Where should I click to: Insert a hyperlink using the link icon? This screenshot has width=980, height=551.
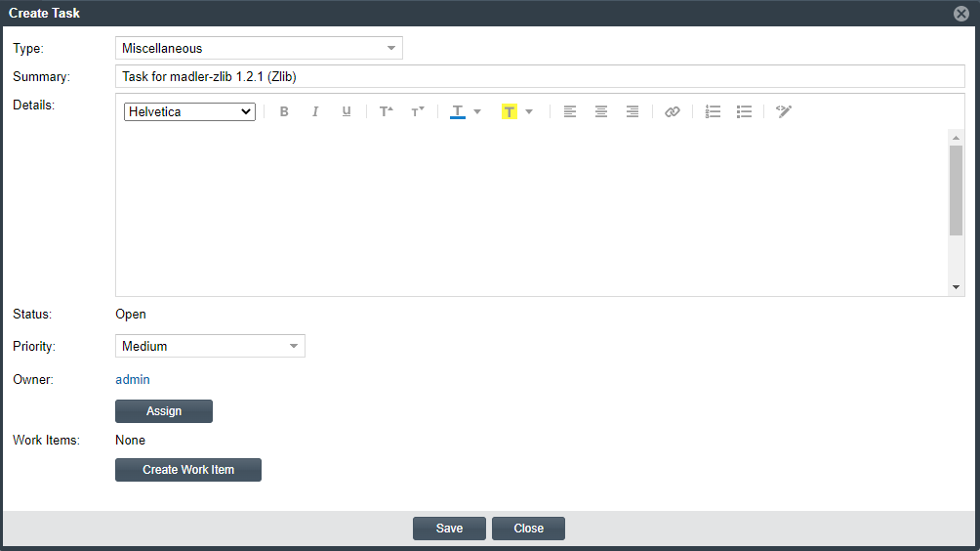(672, 111)
